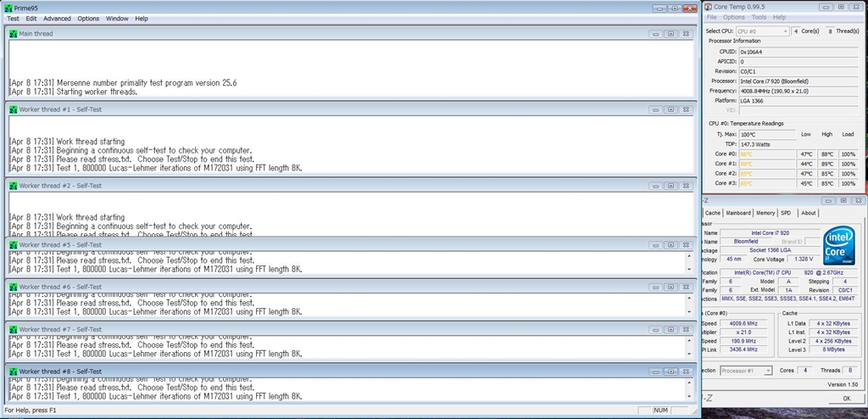Viewport: 868px width, 419px height.
Task: Switch to the Mainboard tab in CPU-Z
Action: [738, 213]
